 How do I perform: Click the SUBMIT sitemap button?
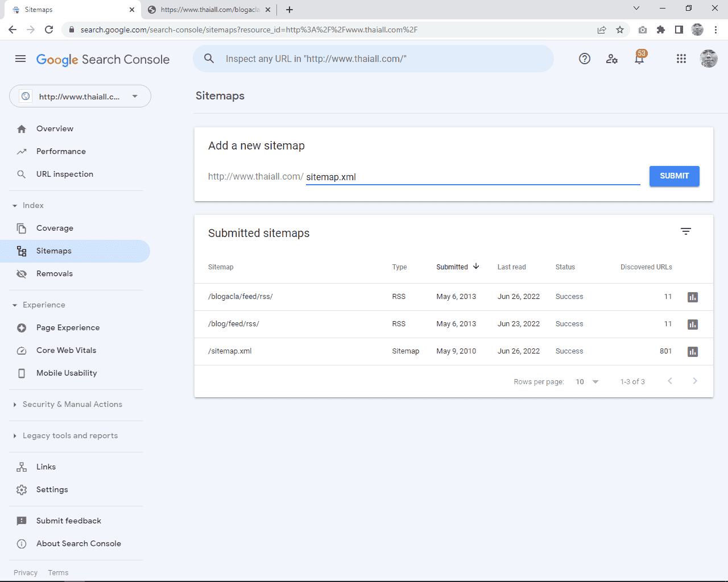(674, 176)
